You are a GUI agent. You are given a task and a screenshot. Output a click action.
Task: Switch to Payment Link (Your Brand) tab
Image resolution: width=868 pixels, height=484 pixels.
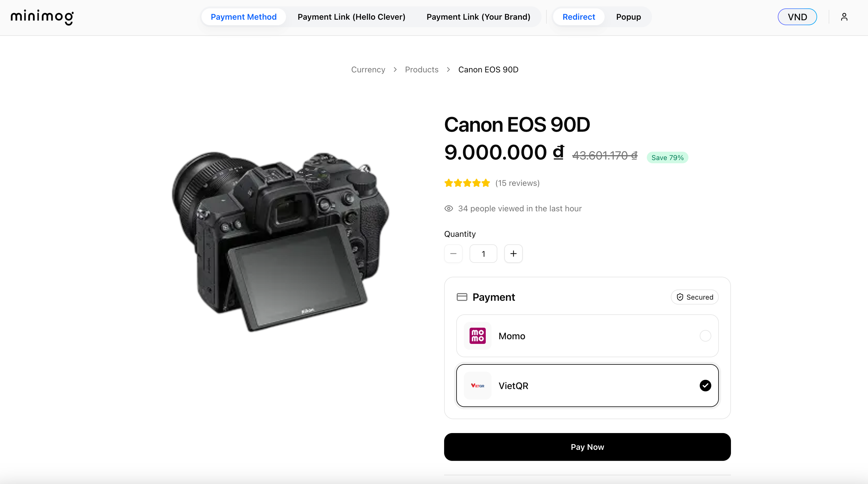pos(478,16)
